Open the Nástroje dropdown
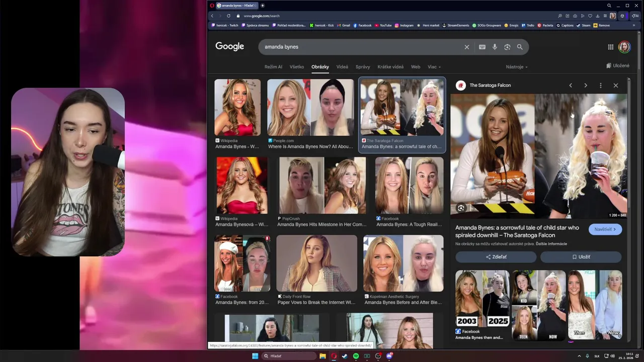The image size is (644, 362). (517, 67)
